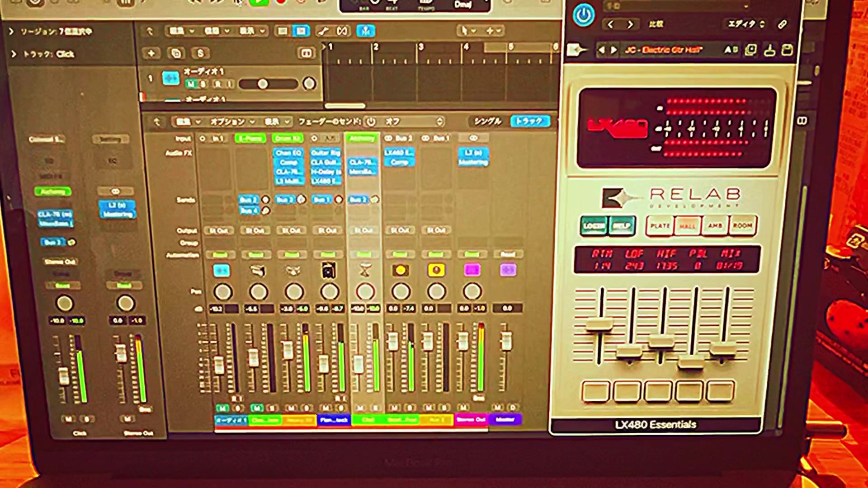This screenshot has width=868, height=488.
Task: Toggle the A/B compare in LX480 preset bar
Action: (x=731, y=50)
